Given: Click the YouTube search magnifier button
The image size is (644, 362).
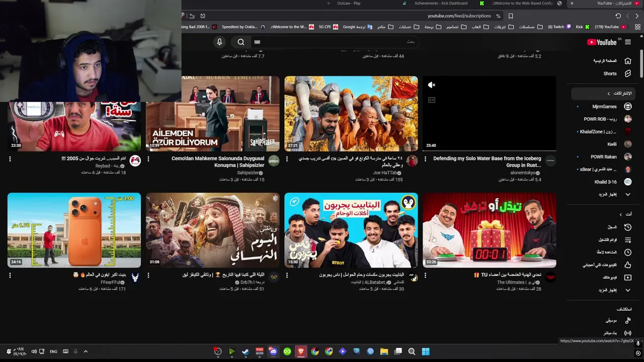Looking at the screenshot, I should 241,42.
